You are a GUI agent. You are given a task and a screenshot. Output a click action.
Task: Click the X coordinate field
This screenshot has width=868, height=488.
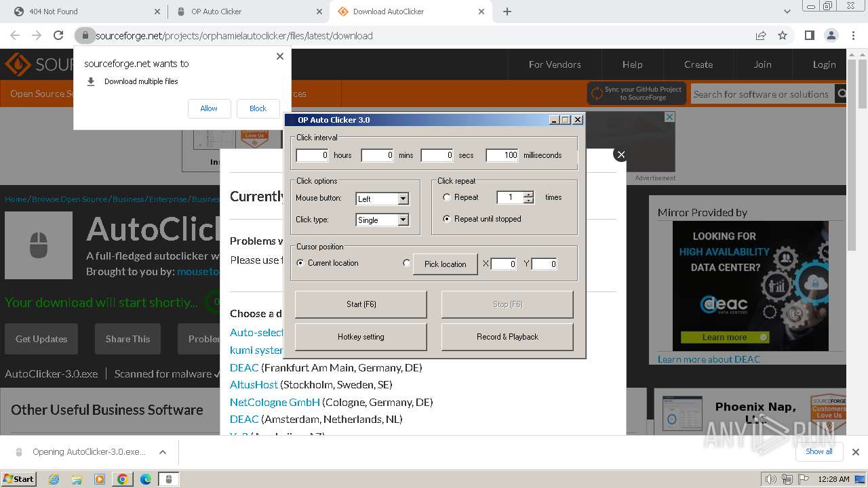point(504,264)
